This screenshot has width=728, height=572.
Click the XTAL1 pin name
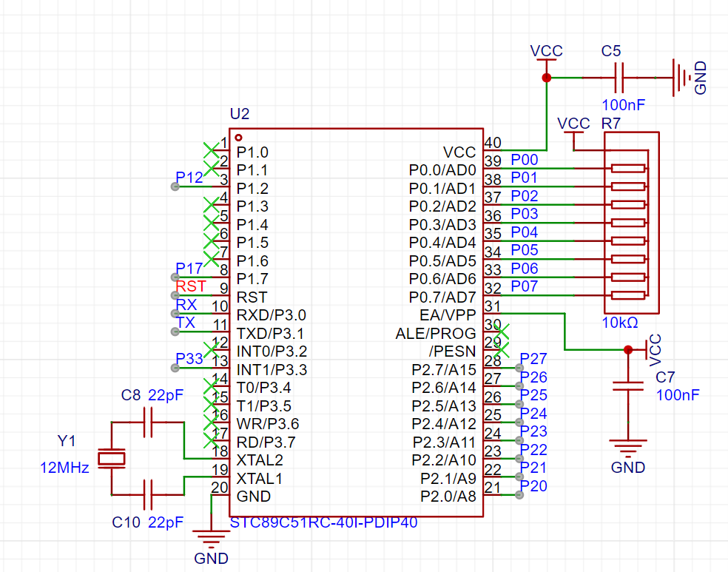[x=259, y=479]
